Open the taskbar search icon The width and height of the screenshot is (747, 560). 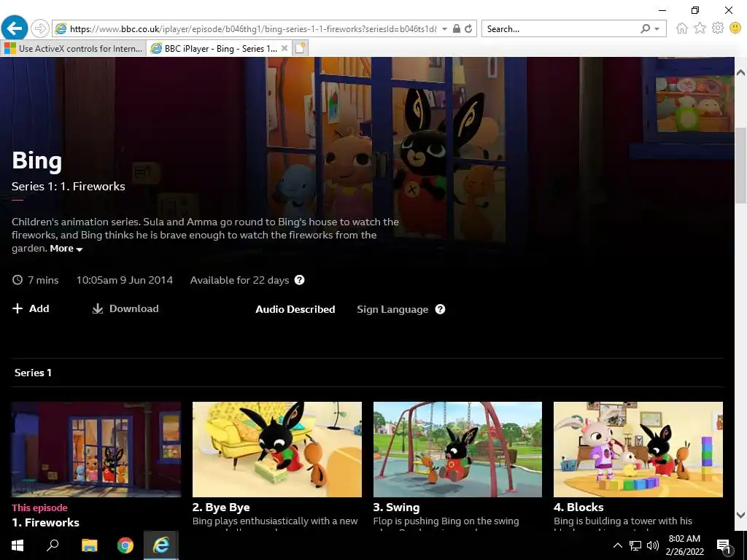(53, 545)
